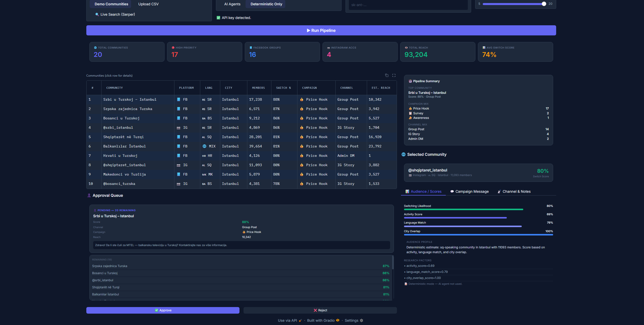The image size is (644, 325).
Task: Click the Gradio logo icon in footer
Action: 338,320
